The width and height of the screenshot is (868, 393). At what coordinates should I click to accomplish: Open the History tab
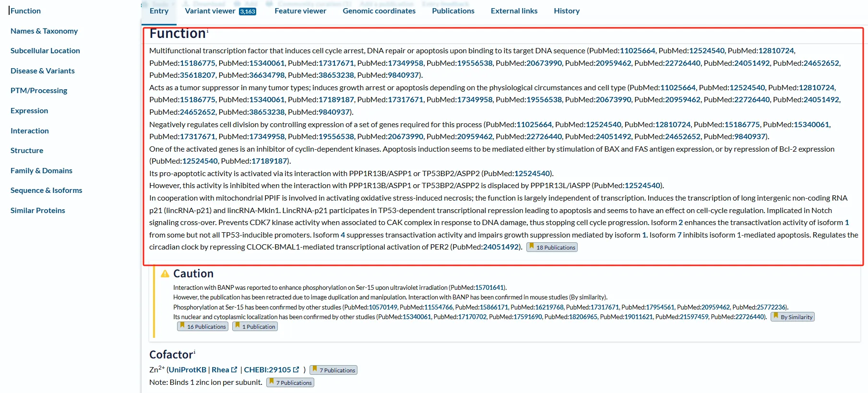coord(566,11)
